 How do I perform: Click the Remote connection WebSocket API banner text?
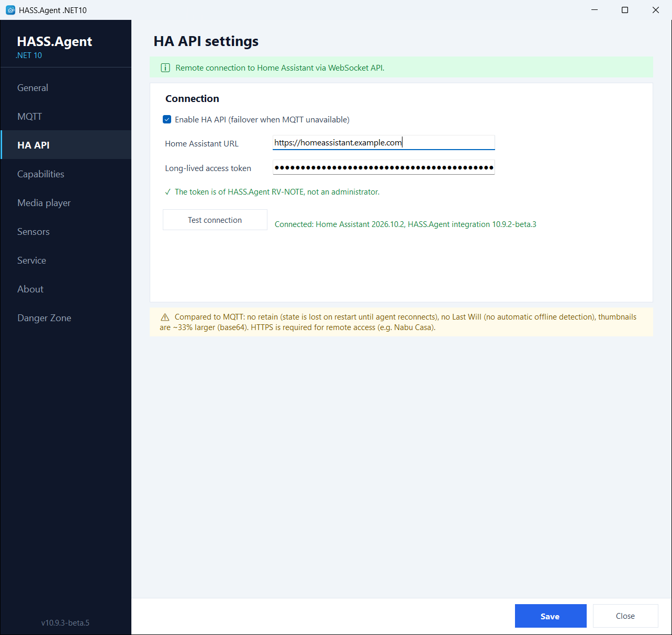click(x=280, y=68)
